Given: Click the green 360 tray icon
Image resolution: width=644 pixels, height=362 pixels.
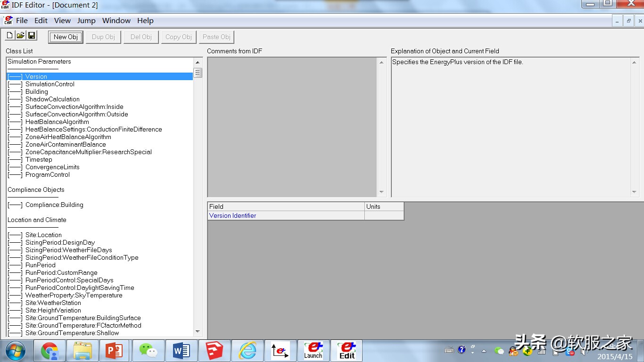Looking at the screenshot, I should click(527, 351).
